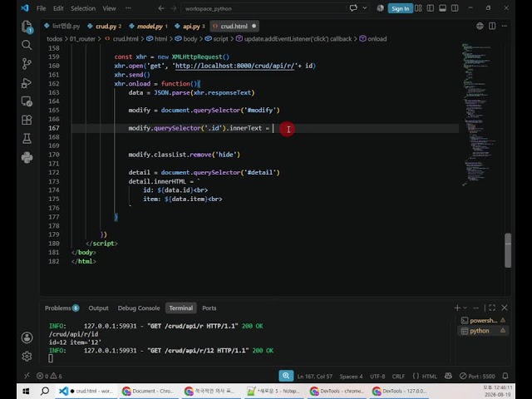The width and height of the screenshot is (532, 399).
Task: Click Customize Layout icon in title bar
Action: (418, 8)
